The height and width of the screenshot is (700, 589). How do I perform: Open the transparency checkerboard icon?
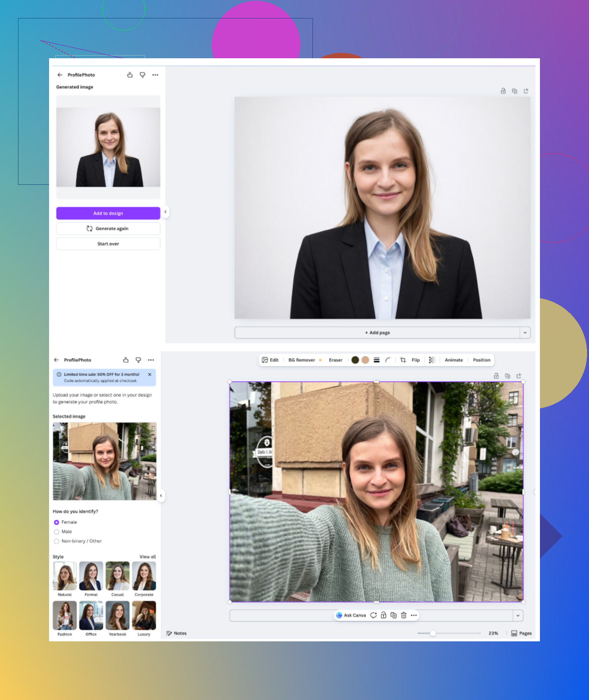click(432, 360)
